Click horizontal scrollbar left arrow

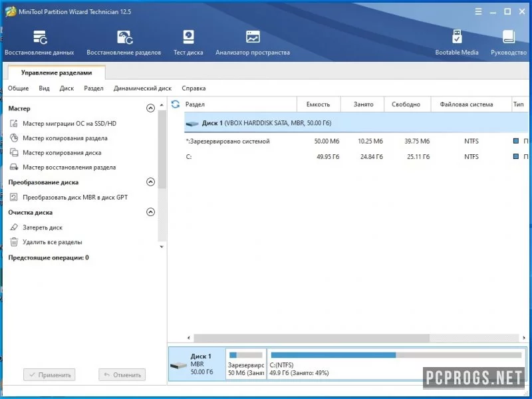pyautogui.click(x=189, y=338)
